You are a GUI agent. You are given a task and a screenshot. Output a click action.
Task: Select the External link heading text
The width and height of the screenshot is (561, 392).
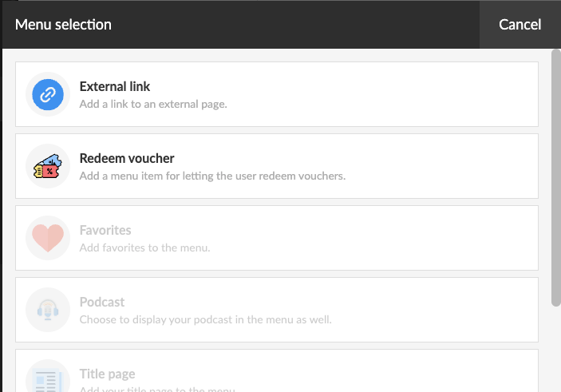(x=114, y=87)
